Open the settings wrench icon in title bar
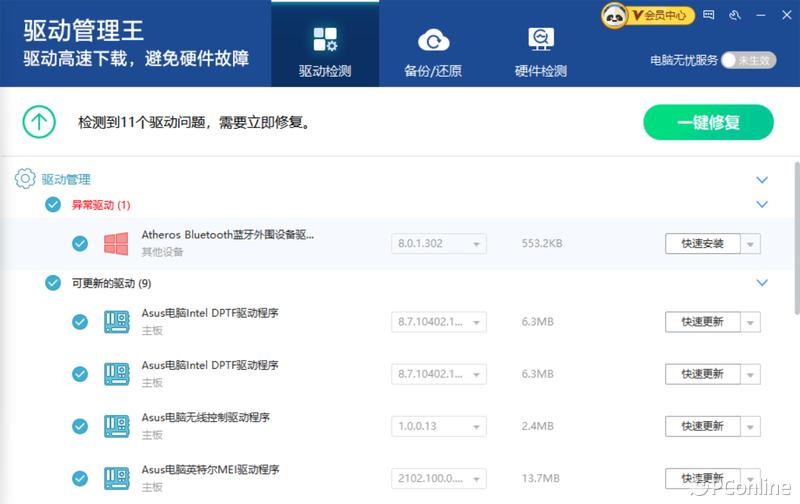800x504 pixels. (x=735, y=15)
